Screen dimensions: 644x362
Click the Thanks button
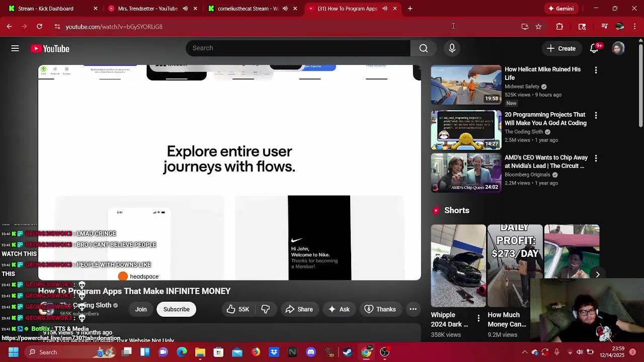[x=380, y=309]
